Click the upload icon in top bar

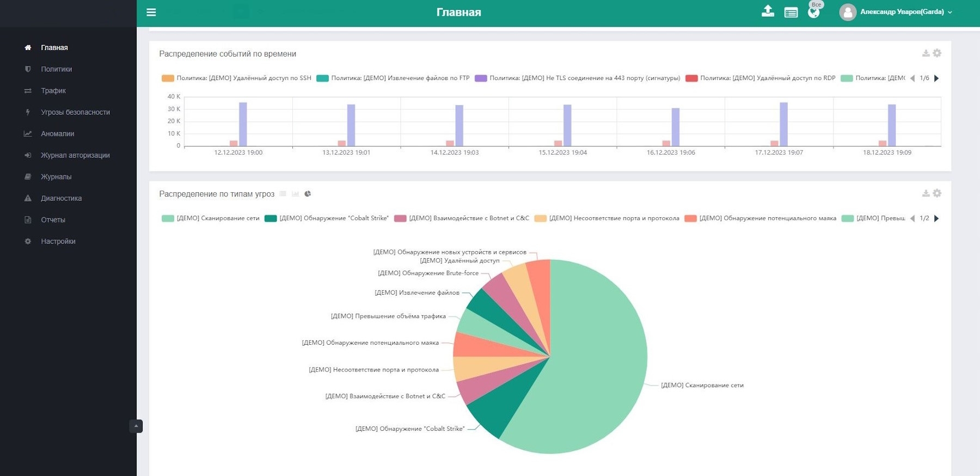pyautogui.click(x=768, y=11)
